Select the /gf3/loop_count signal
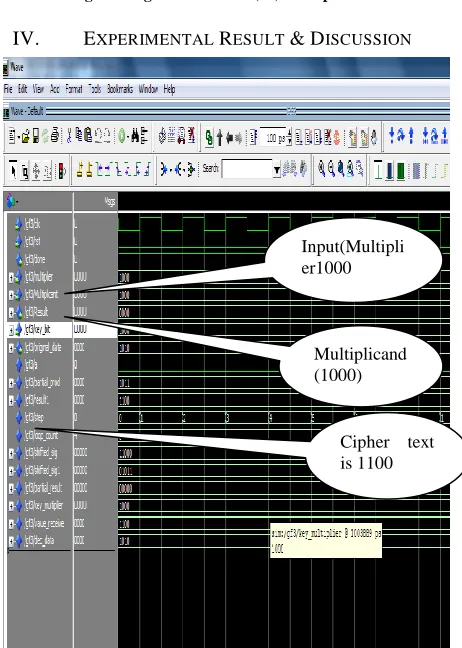Image resolution: width=462 pixels, height=648 pixels. tap(41, 435)
